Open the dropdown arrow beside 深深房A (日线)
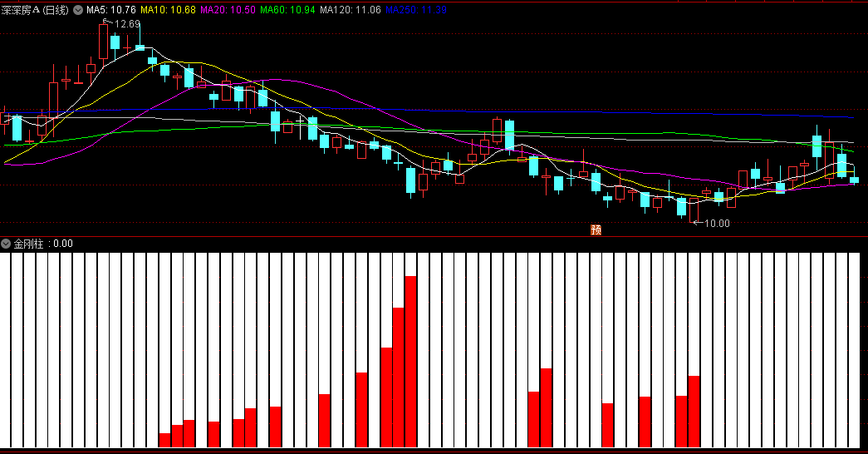868x454 pixels. pos(78,10)
